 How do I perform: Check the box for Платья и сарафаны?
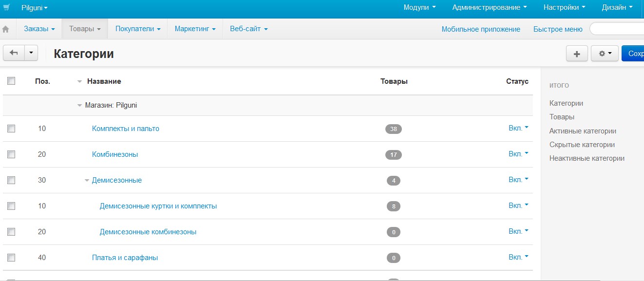(x=11, y=258)
